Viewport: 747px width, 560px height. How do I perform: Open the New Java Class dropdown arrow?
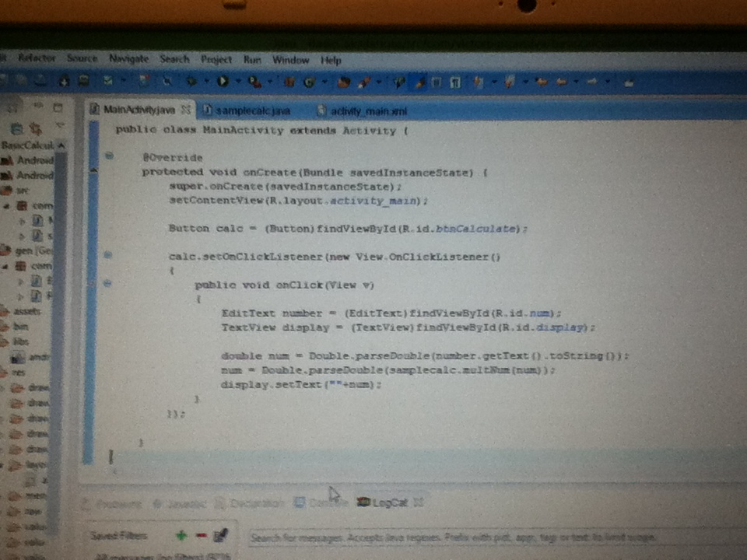click(325, 82)
